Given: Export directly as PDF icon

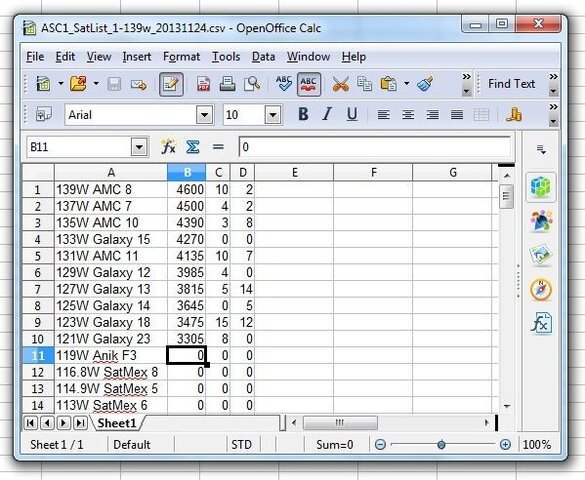Looking at the screenshot, I should coord(203,84).
